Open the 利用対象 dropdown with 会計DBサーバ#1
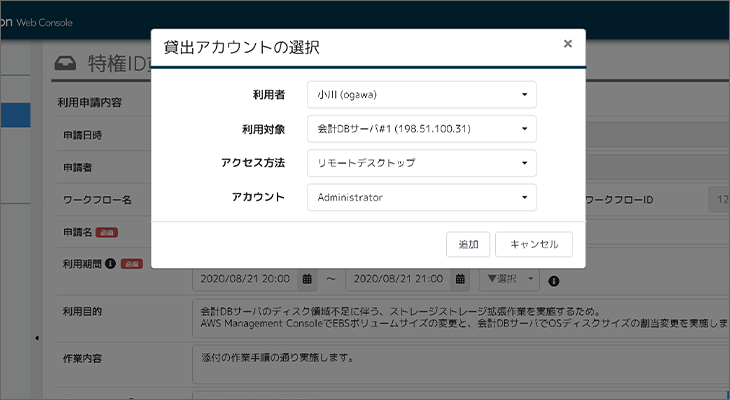This screenshot has height=400, width=730. (422, 129)
